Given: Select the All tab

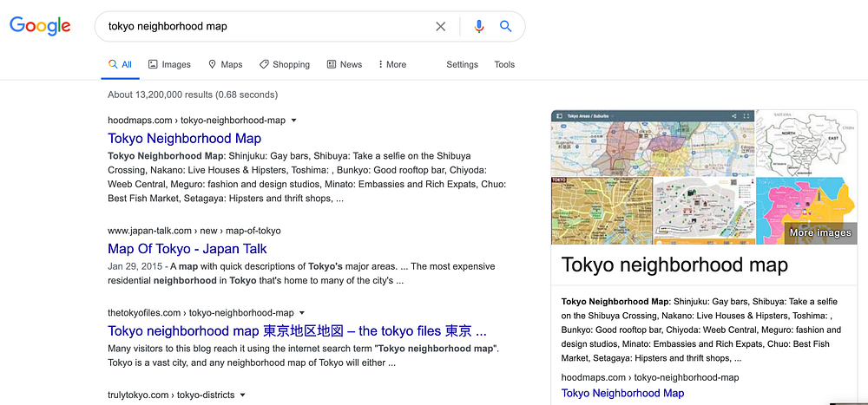Looking at the screenshot, I should pyautogui.click(x=120, y=64).
